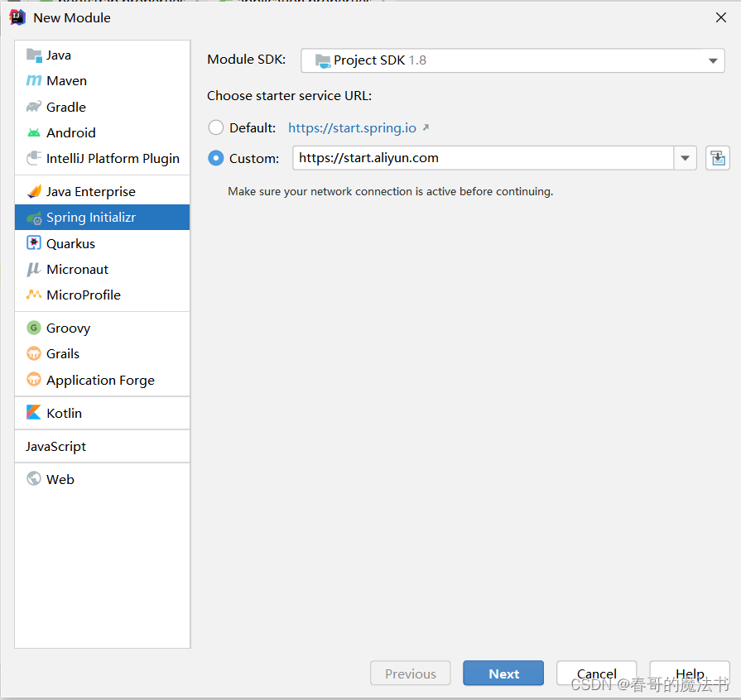
Task: Select the Default starter URL radio button
Action: click(216, 127)
